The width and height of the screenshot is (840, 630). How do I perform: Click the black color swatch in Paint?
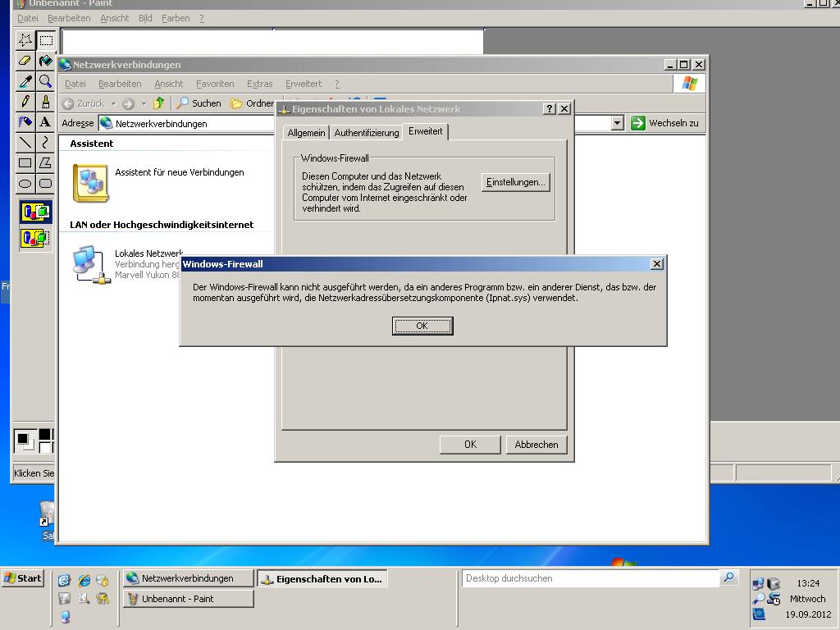pos(45,434)
